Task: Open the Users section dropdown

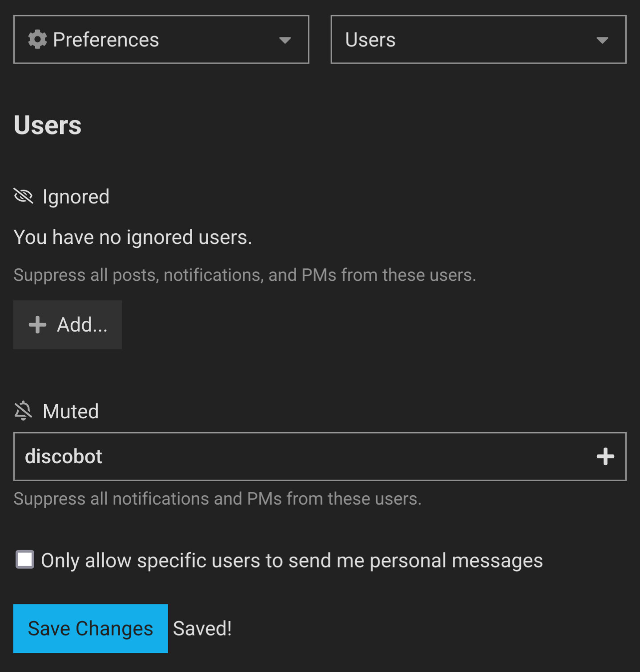Action: click(x=479, y=40)
